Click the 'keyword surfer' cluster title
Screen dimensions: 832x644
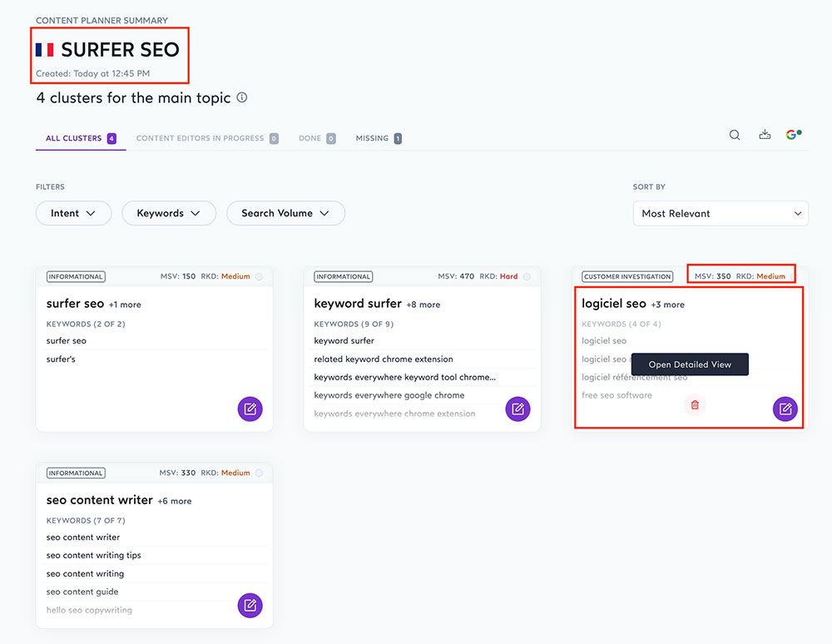358,304
